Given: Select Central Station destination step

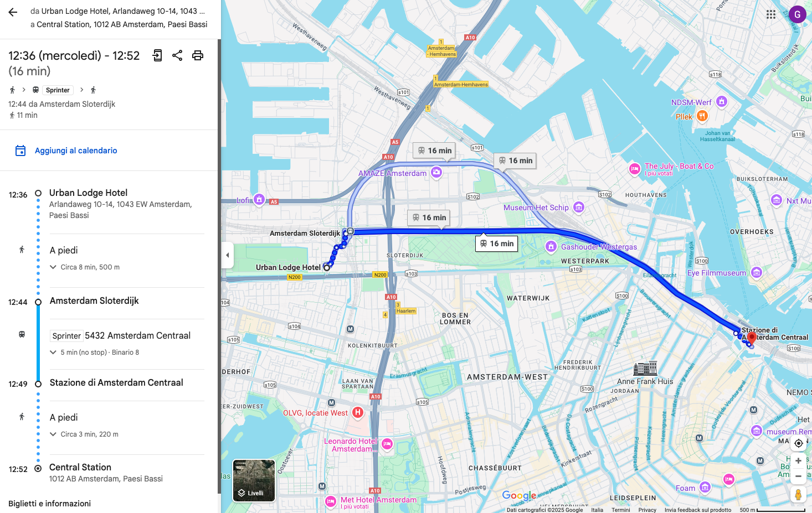Looking at the screenshot, I should point(80,467).
